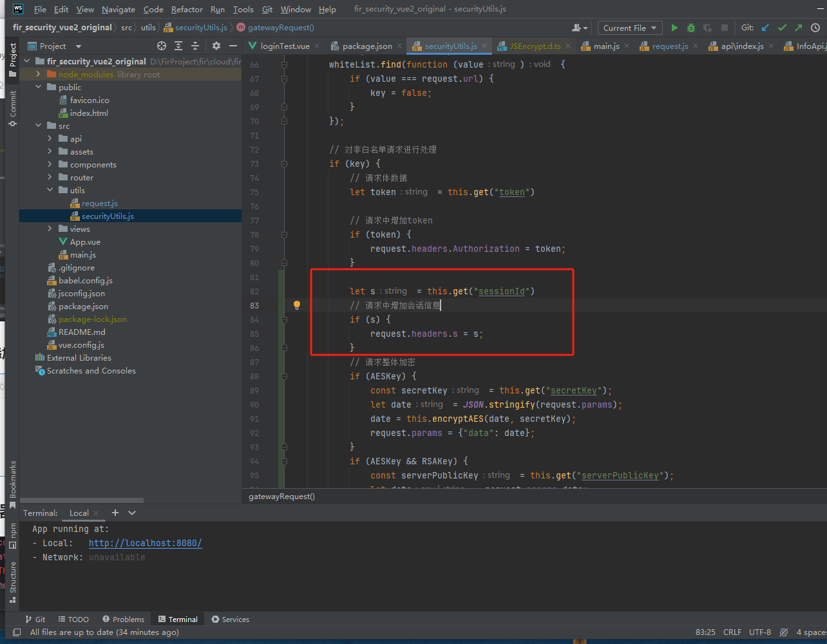827x644 pixels.
Task: Open the http://localhost:8080/ link
Action: tap(145, 543)
